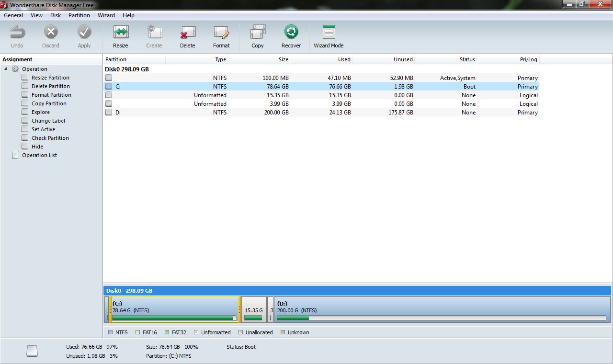Click the Copy partition icon
The width and height of the screenshot is (613, 364).
click(x=258, y=33)
